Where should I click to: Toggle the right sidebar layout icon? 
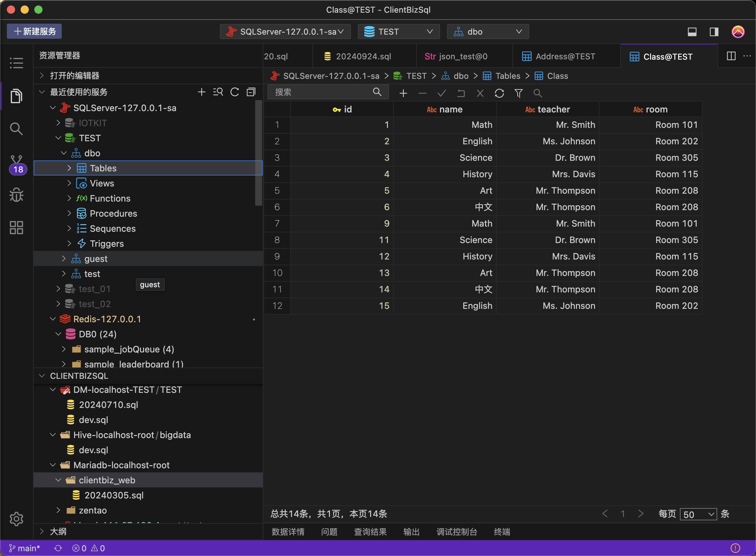(x=714, y=32)
